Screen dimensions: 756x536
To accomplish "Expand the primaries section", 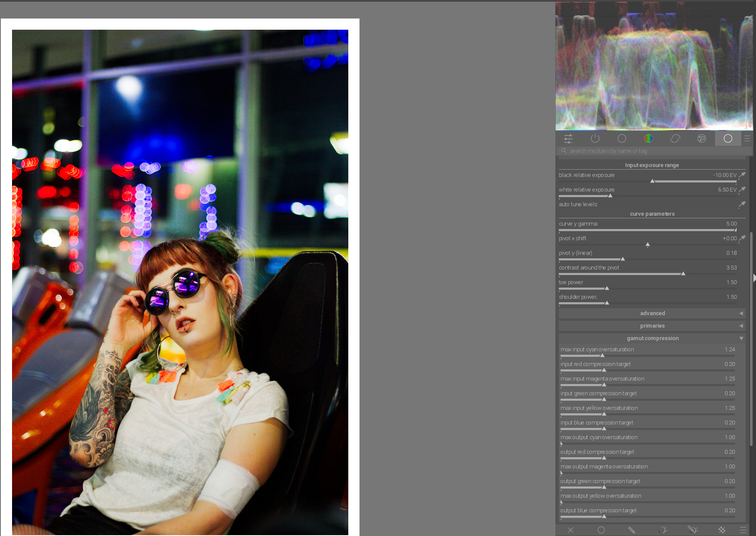I will pyautogui.click(x=652, y=326).
